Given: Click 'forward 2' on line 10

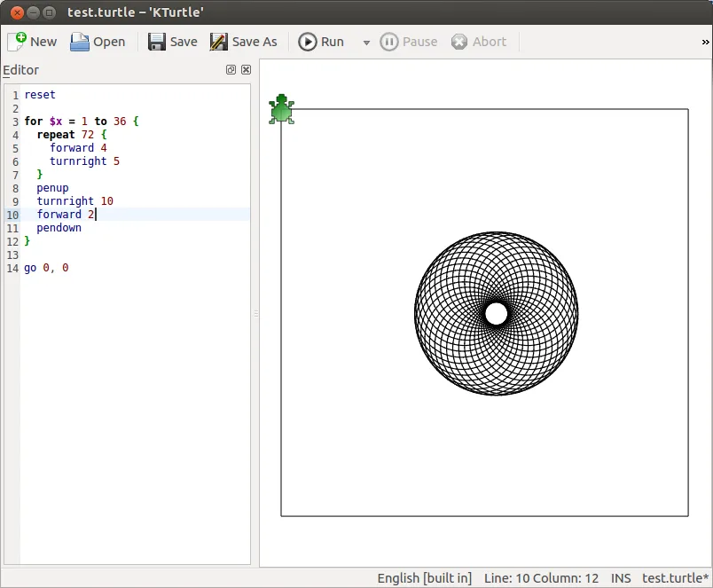Looking at the screenshot, I should 66,215.
